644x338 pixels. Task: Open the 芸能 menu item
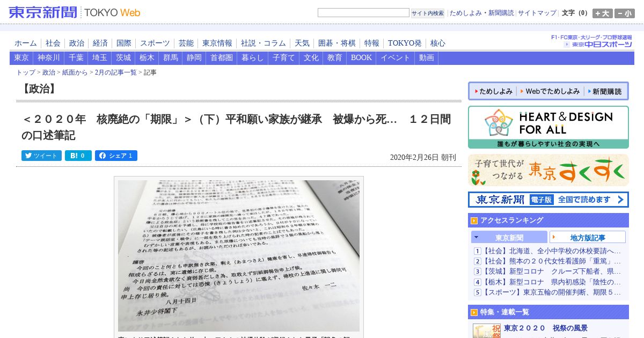[186, 43]
